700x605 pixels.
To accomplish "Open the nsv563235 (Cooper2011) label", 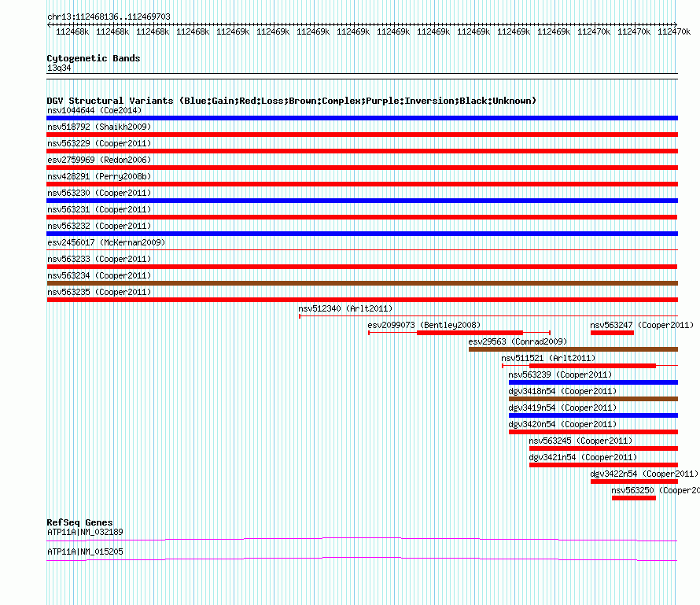I will coord(99,292).
